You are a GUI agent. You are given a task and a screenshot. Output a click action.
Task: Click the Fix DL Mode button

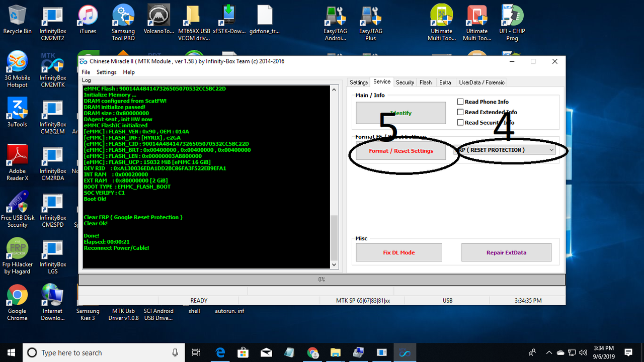pos(399,252)
